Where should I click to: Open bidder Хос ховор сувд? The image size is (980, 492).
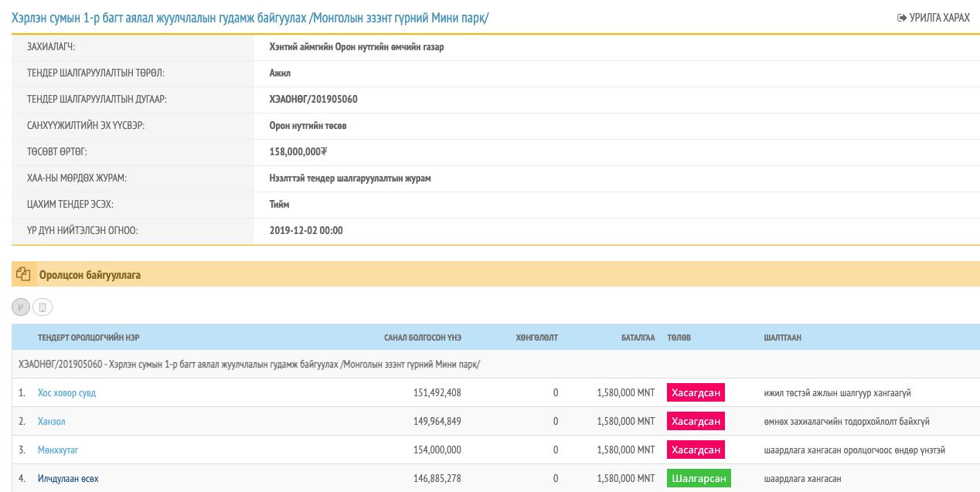click(x=66, y=393)
